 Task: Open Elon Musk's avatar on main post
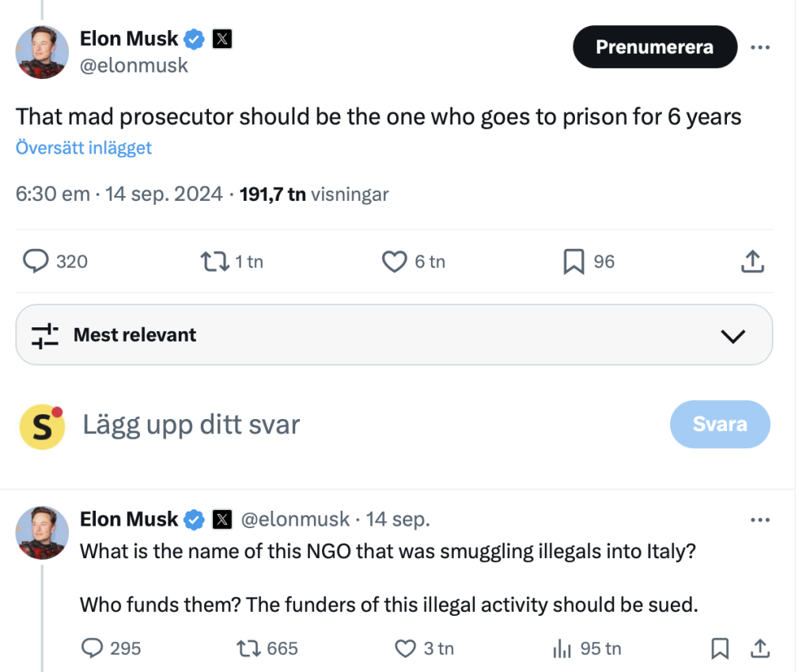[x=42, y=52]
